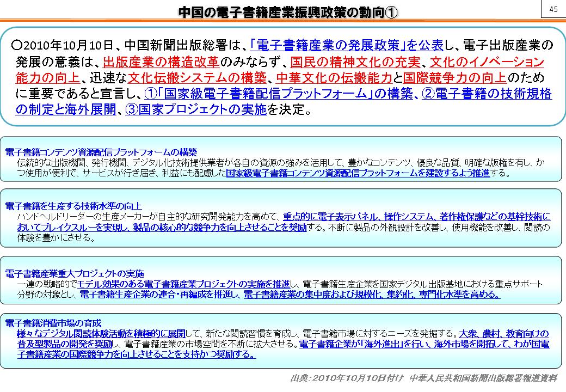The height and width of the screenshot is (392, 566).
Task: Click underlined 様々なデジタル閲読体験活動を積極的に展開
Action: coord(101,334)
